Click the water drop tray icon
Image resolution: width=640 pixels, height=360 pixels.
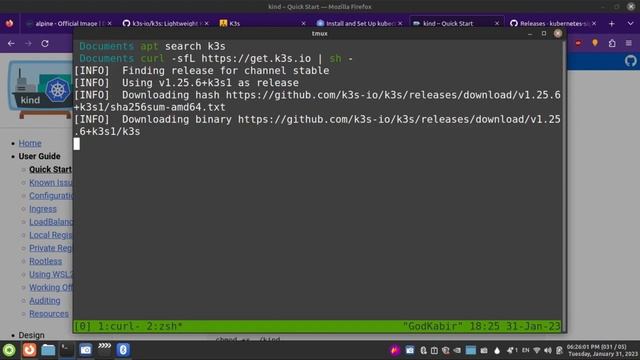pyautogui.click(x=497, y=350)
